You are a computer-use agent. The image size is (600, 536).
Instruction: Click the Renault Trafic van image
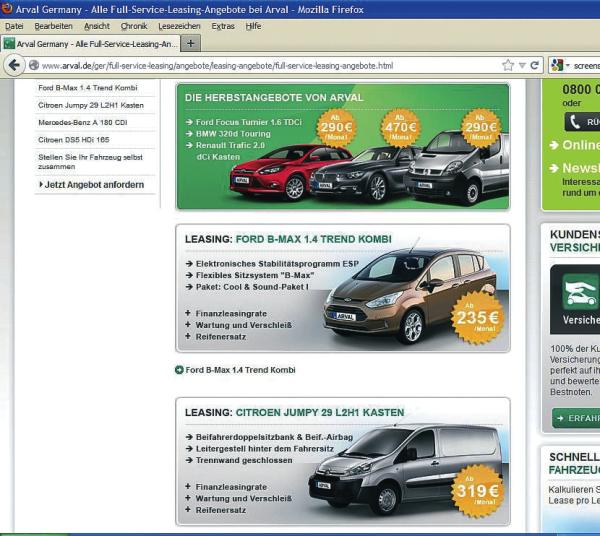[x=459, y=168]
